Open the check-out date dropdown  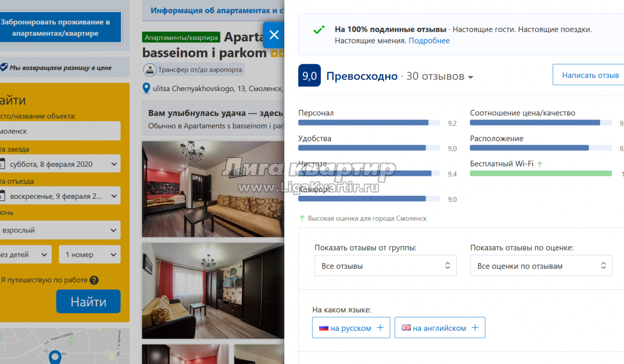pyautogui.click(x=59, y=196)
